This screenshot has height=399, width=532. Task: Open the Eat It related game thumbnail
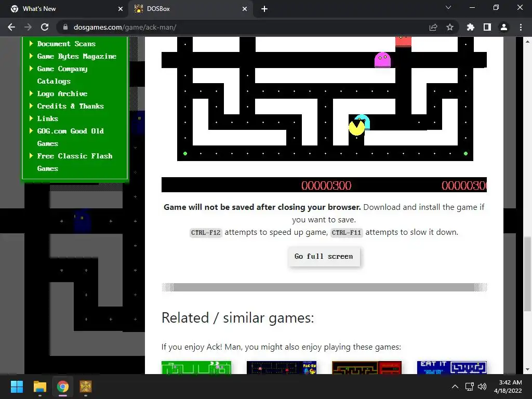[452, 368]
